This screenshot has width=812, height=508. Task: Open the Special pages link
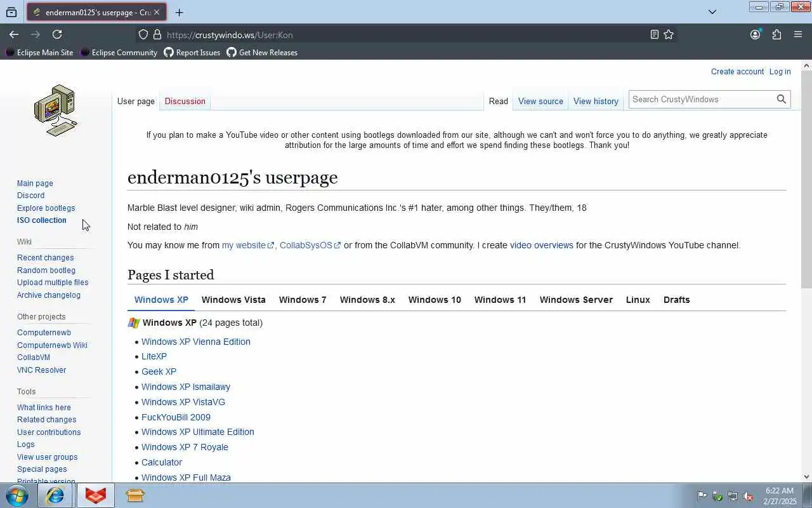pos(42,469)
